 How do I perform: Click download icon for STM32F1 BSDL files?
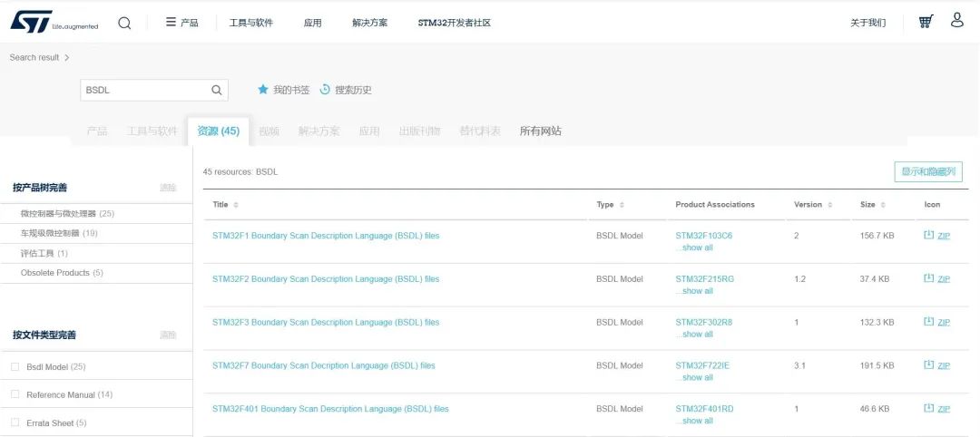coord(929,235)
